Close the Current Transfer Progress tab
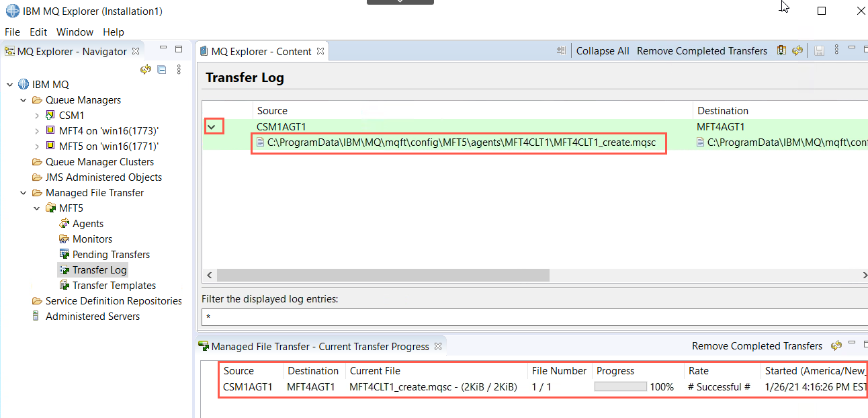 [x=438, y=346]
